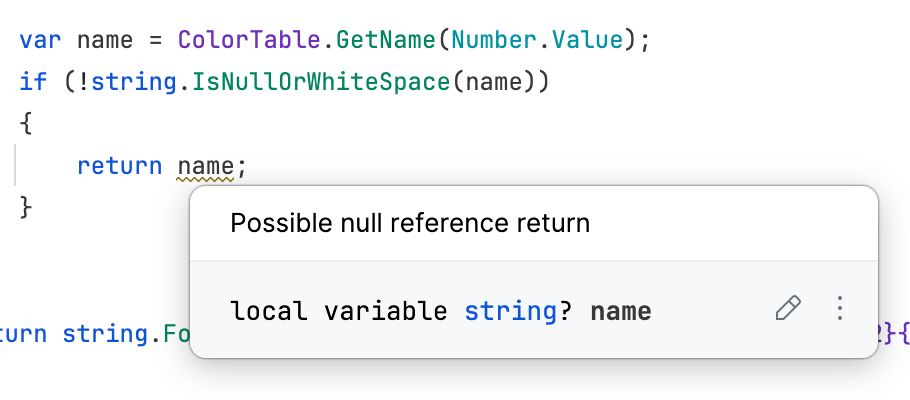This screenshot has height=400, width=910.
Task: Click the return keyword before name
Action: pos(119,165)
